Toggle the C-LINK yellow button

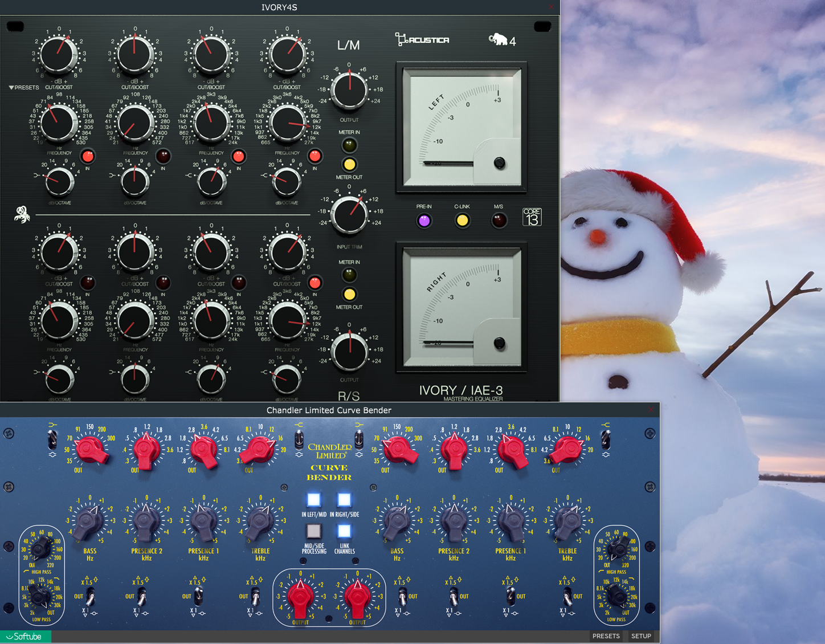pos(462,221)
